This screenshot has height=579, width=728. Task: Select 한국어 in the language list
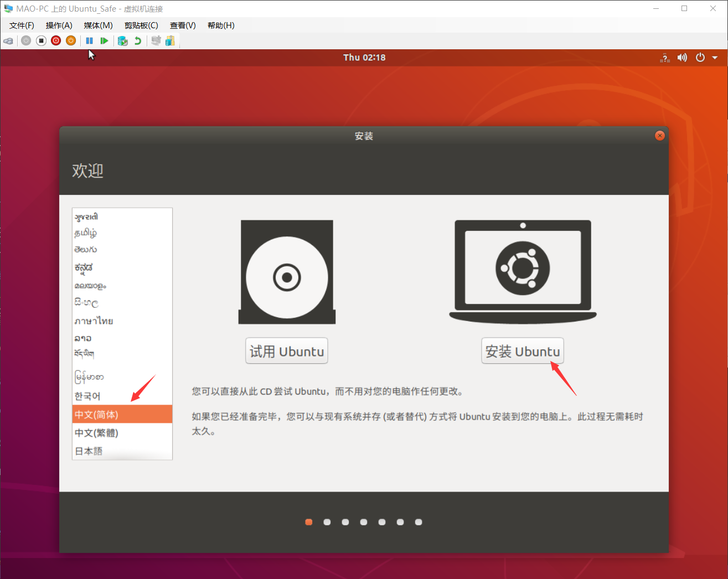[122, 396]
